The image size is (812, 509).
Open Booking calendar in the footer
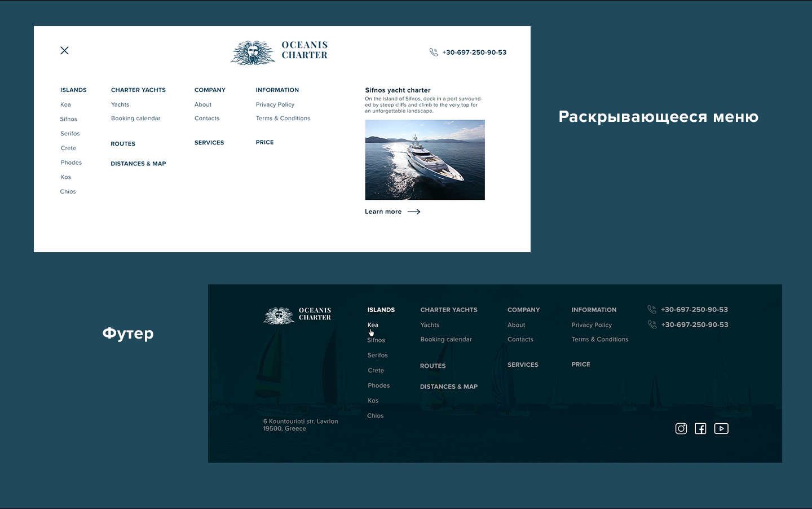(x=446, y=340)
